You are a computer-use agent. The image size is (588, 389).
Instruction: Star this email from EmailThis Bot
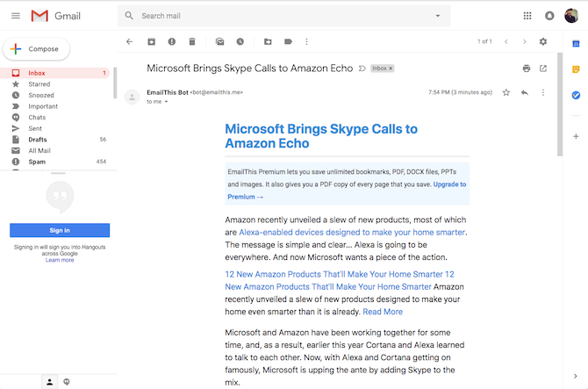point(506,92)
